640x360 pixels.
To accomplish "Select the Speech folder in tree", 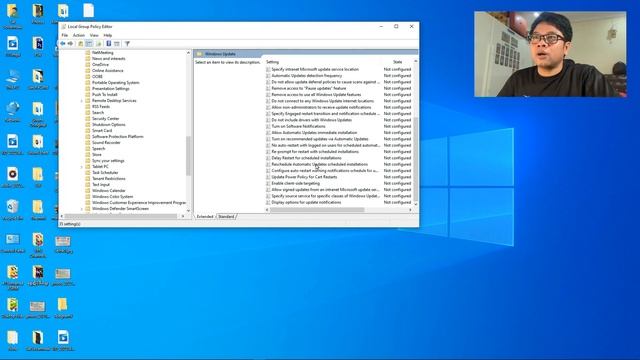I will click(98, 149).
